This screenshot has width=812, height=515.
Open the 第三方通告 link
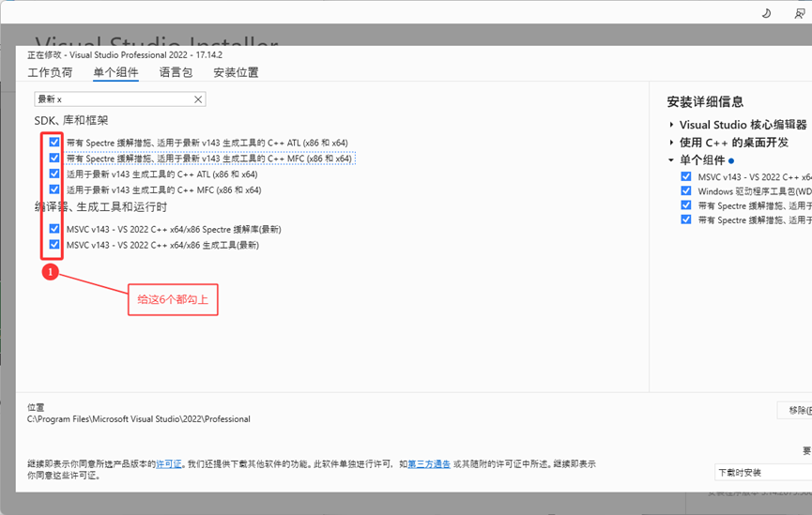point(429,464)
